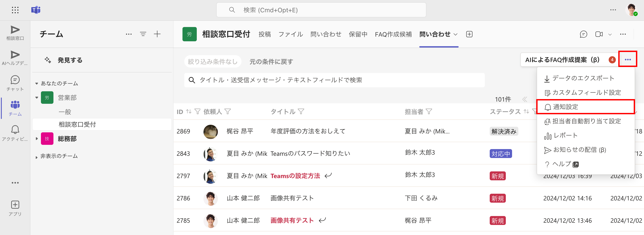644x235 pixels.
Task: Click plus to join or create team
Action: click(157, 34)
